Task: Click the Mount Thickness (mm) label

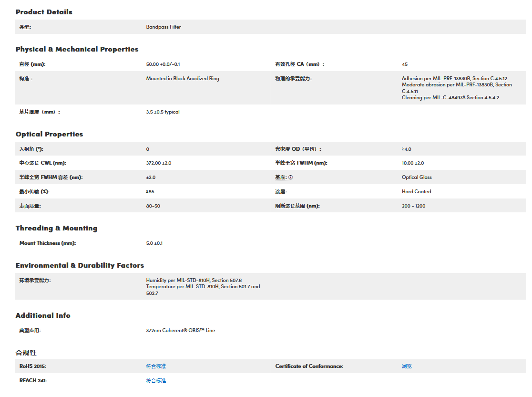Action: click(48, 243)
